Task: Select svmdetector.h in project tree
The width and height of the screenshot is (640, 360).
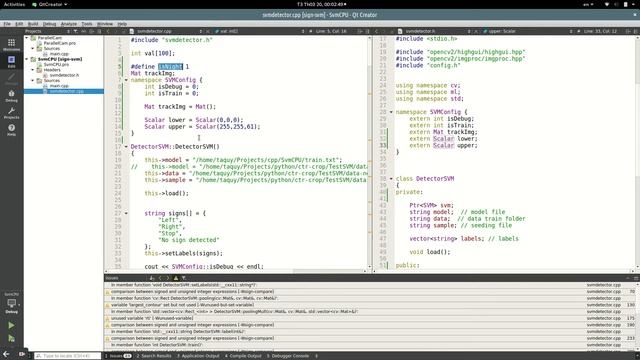Action: (64, 75)
